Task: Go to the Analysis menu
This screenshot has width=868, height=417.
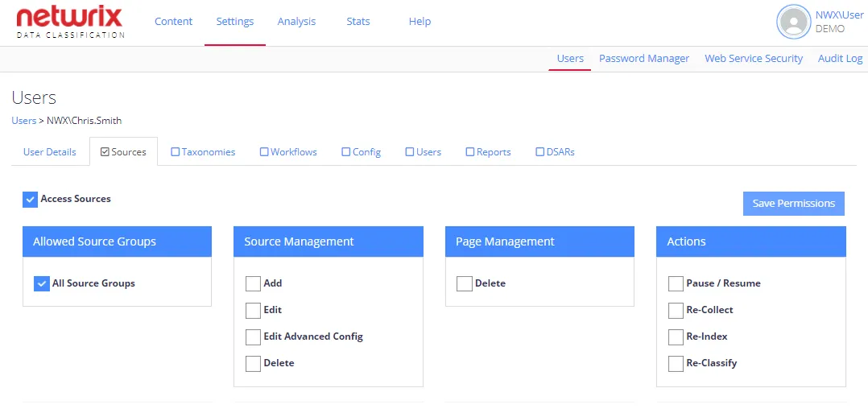Action: (296, 22)
